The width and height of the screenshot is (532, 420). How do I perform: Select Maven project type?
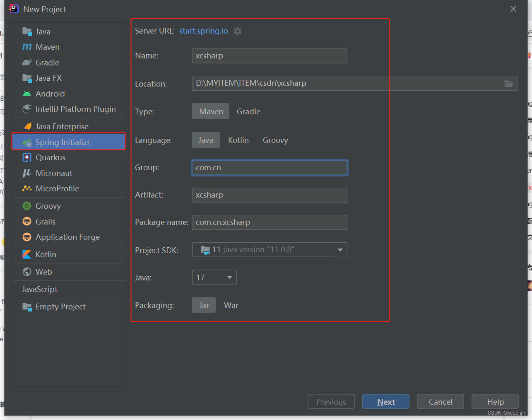click(x=211, y=111)
